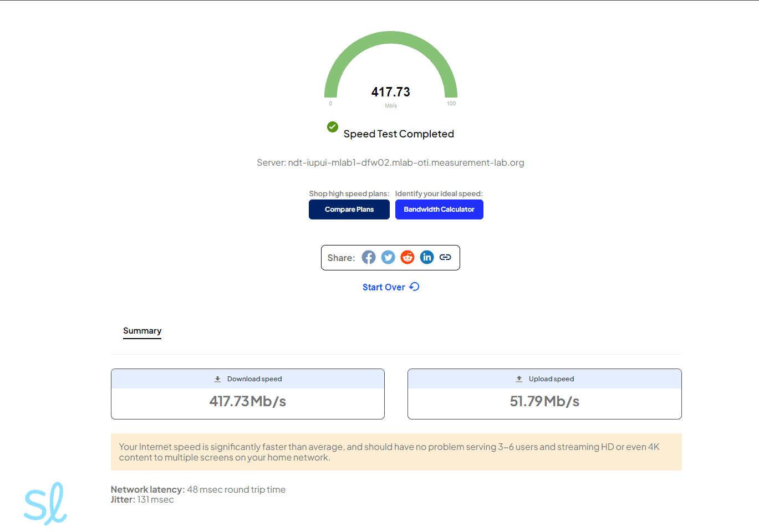
Task: Click the green completed checkmark icon
Action: [x=333, y=127]
